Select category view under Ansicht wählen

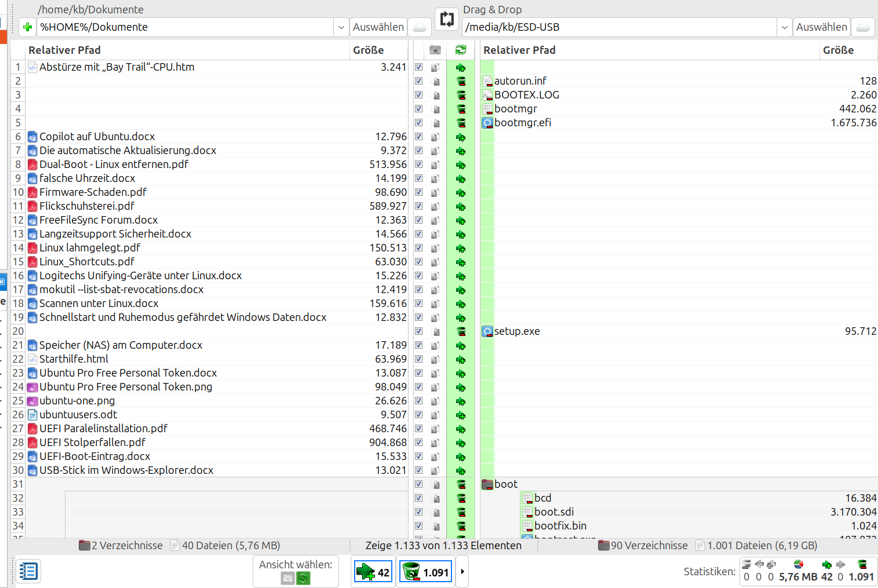click(x=287, y=578)
